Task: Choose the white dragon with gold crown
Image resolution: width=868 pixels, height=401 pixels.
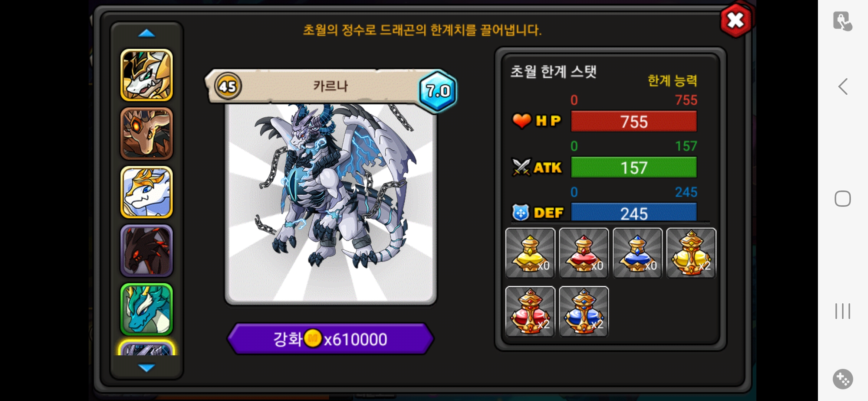Action: click(x=147, y=192)
